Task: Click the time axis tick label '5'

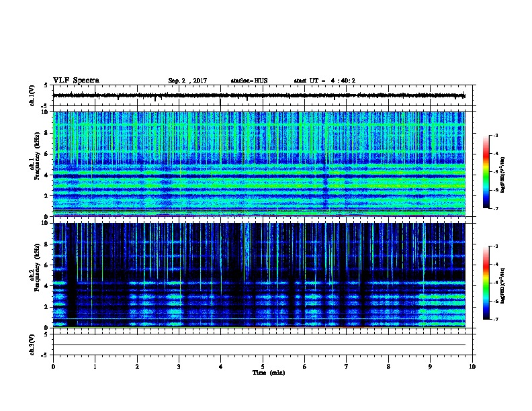Action: (263, 367)
